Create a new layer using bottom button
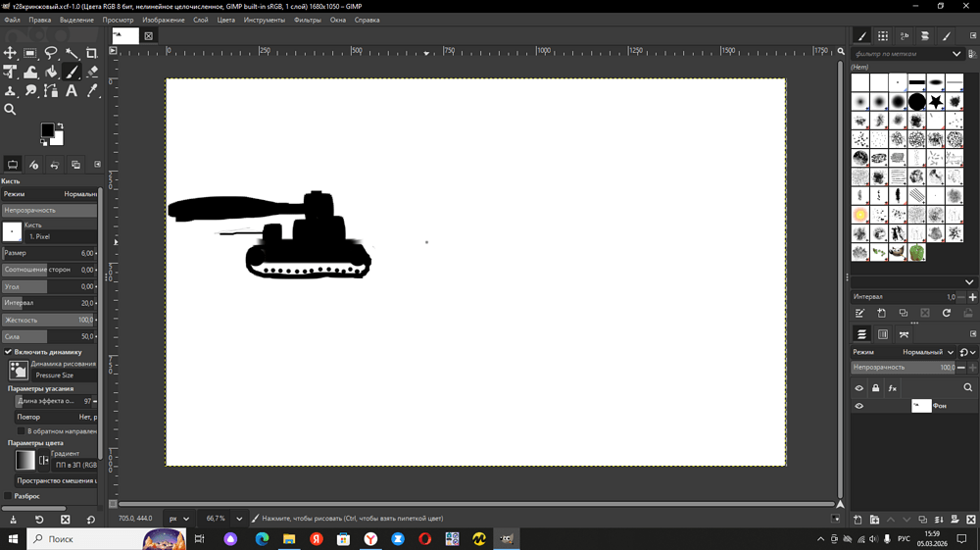The image size is (980, 550). 857,520
